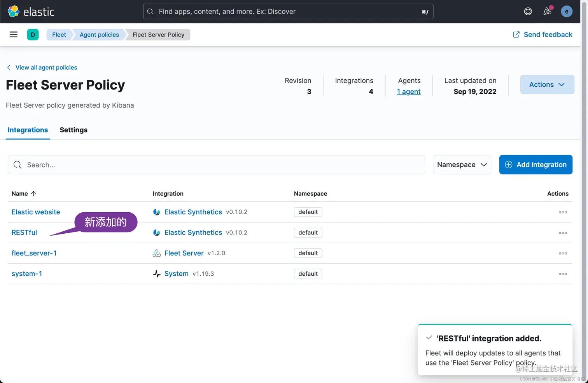Open system-1 integration policy
The height and width of the screenshot is (383, 588).
click(27, 274)
